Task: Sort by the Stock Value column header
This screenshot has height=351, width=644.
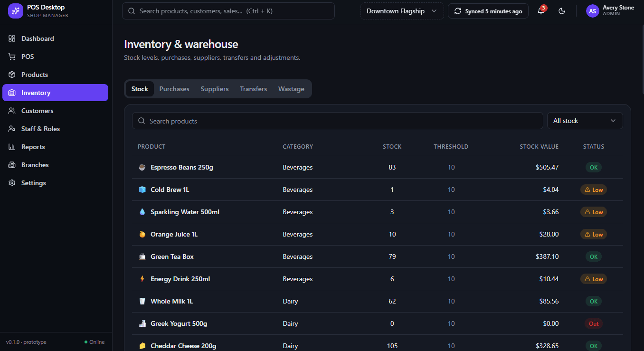Action: point(539,147)
